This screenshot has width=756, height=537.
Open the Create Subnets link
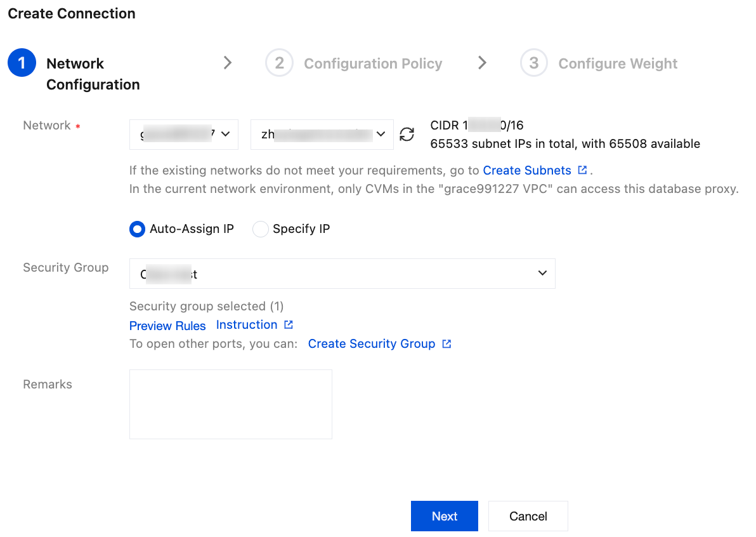click(527, 171)
